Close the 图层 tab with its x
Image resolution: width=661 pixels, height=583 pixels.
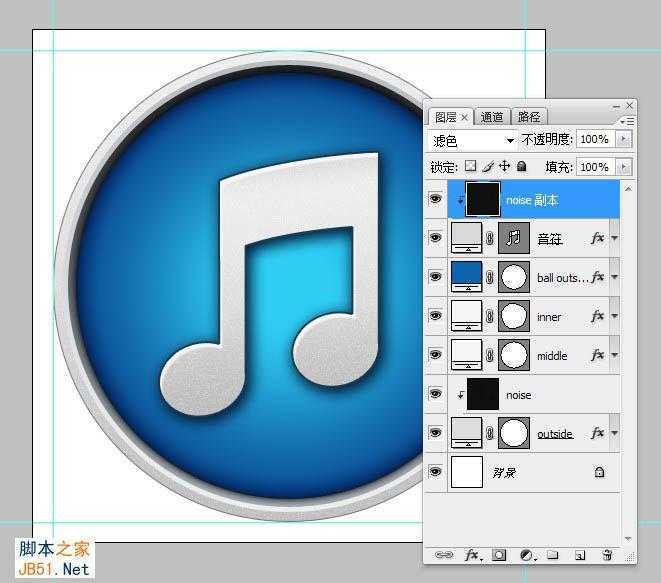(x=464, y=117)
